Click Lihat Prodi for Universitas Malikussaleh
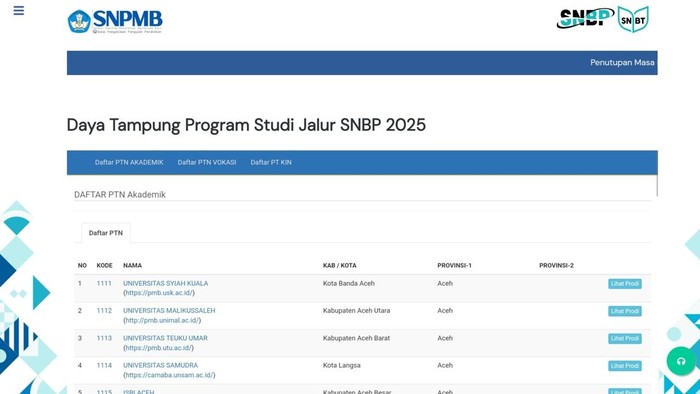Image resolution: width=700 pixels, height=394 pixels. pos(625,311)
